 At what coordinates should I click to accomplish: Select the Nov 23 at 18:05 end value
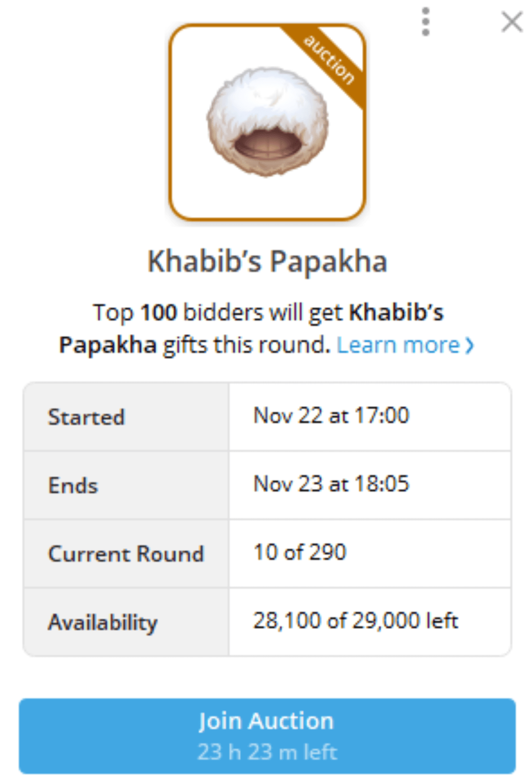tap(331, 484)
